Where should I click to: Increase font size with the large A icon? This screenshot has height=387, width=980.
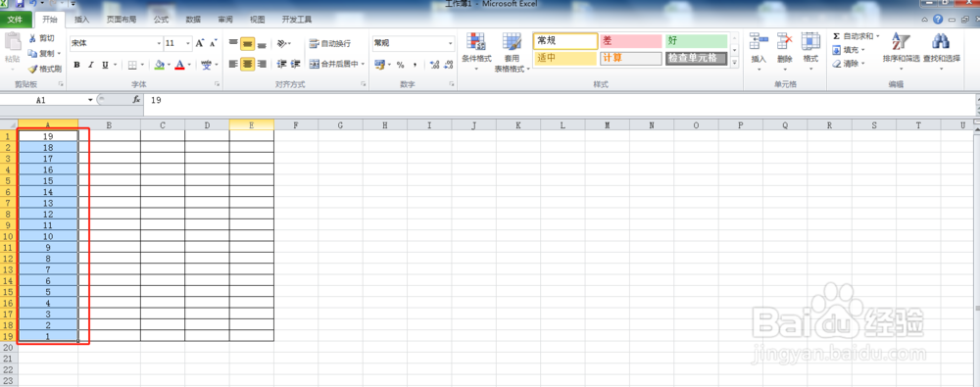coord(199,44)
